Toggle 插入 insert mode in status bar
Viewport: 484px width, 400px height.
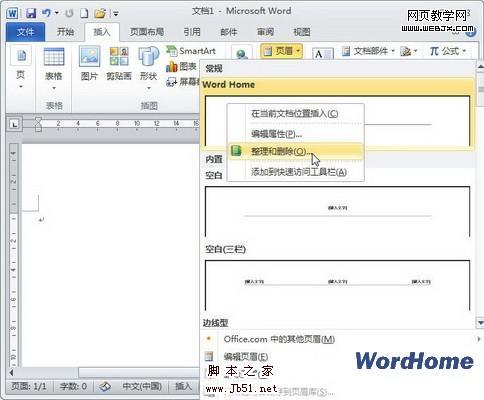[x=184, y=387]
